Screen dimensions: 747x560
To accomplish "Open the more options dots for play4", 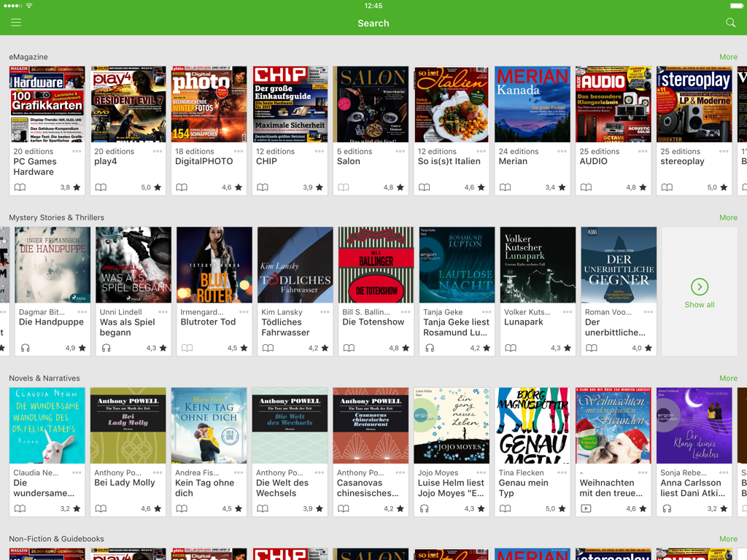I will click(x=158, y=151).
